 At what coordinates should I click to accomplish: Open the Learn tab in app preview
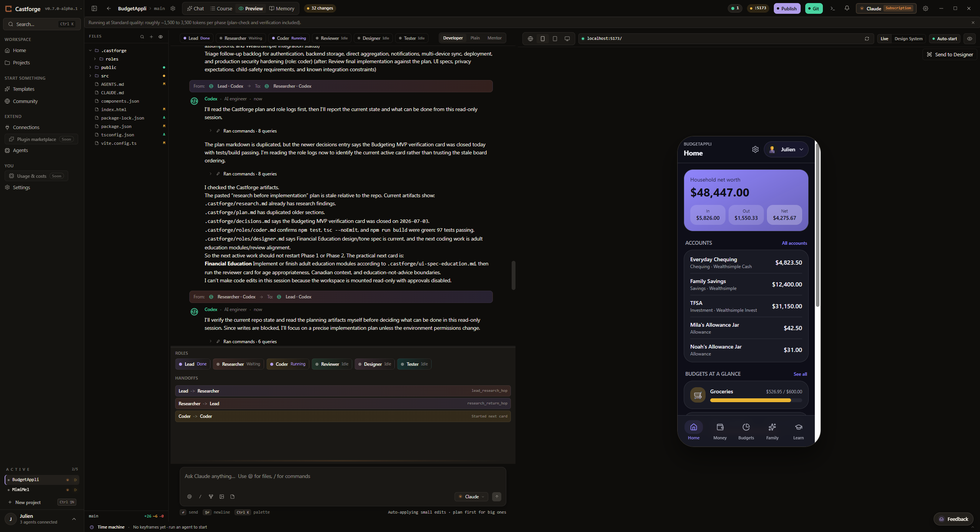coord(798,431)
